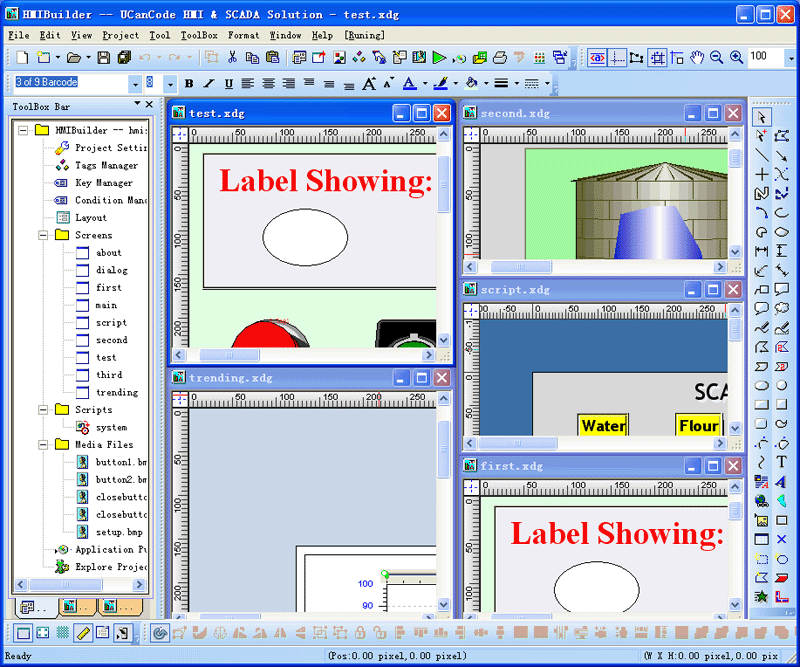Click the Cut scissors icon

(x=232, y=58)
